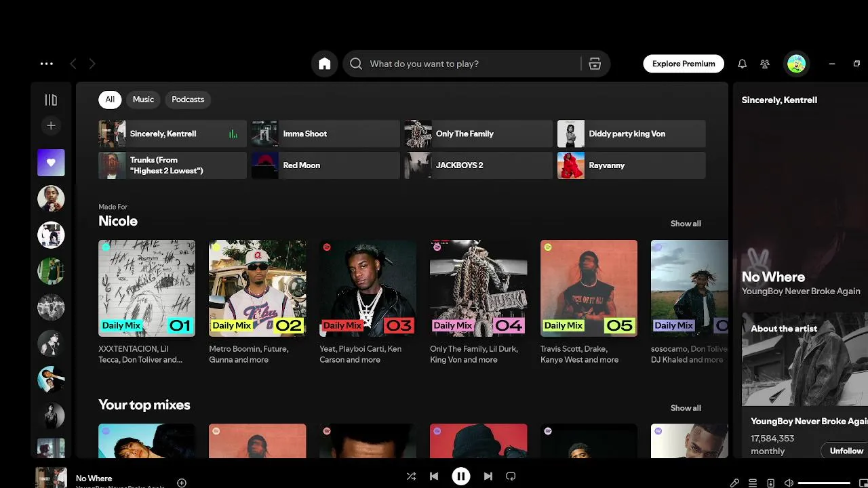868x488 pixels.
Task: Open the Nicole section heading
Action: (x=118, y=221)
